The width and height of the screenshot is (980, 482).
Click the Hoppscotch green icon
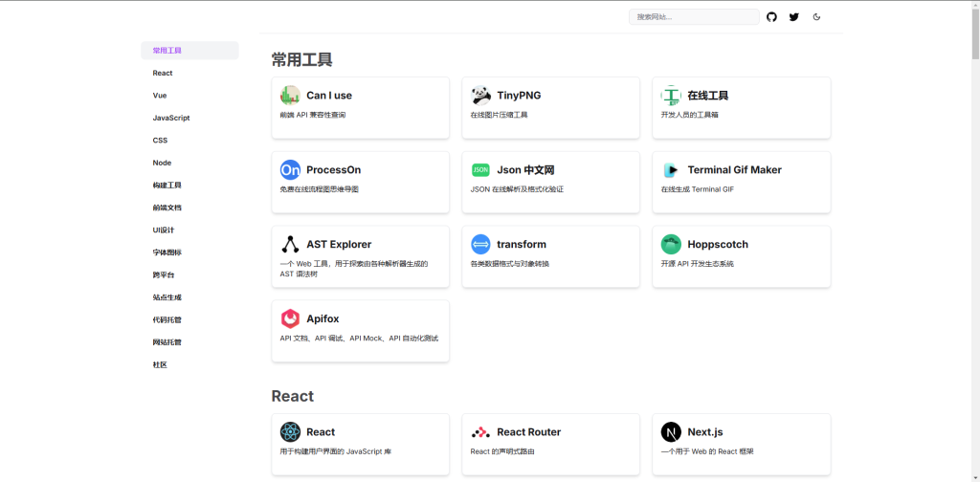671,244
